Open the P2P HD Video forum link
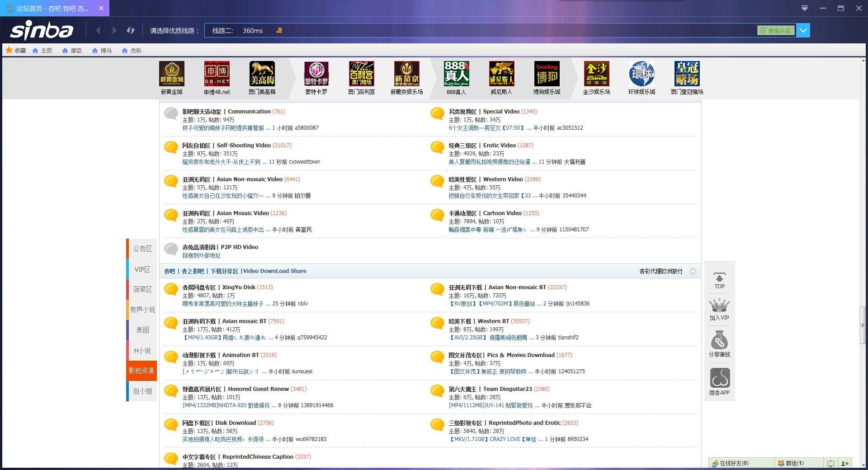Screen dimensions: 868x470 (x=220, y=247)
